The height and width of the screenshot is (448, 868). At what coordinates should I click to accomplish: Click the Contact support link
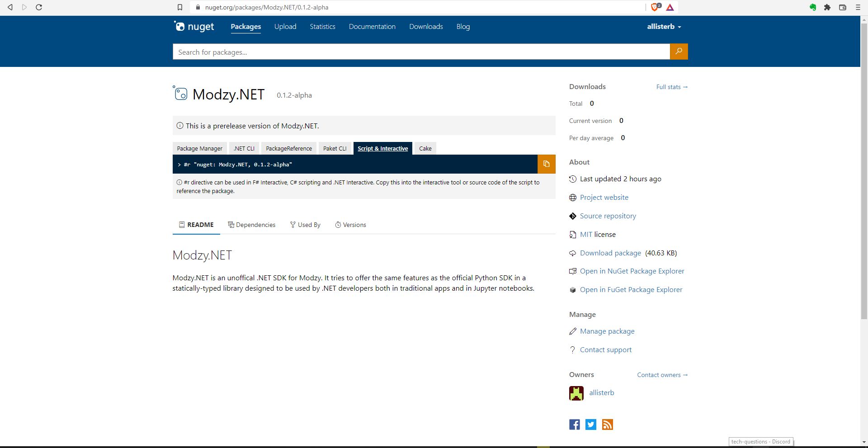coord(606,349)
